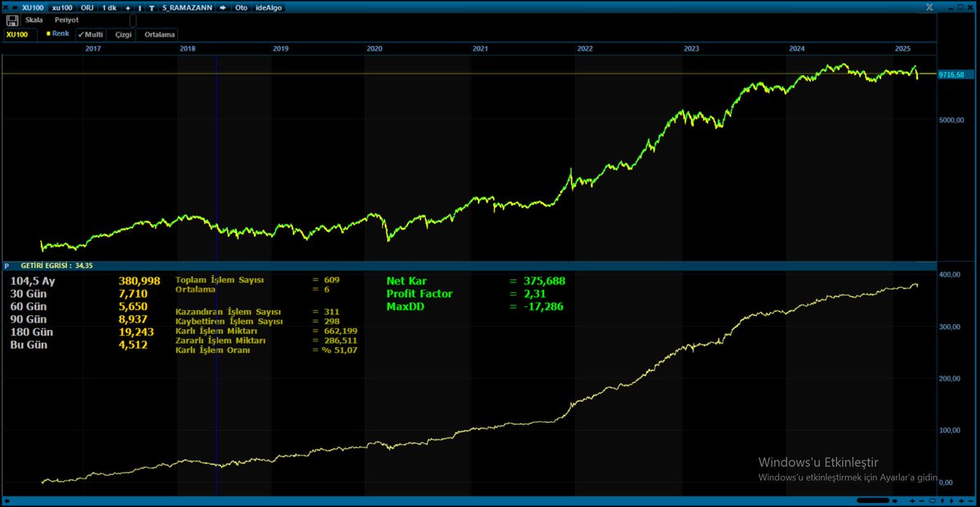Click the -17,286 drawdown value

coord(542,307)
